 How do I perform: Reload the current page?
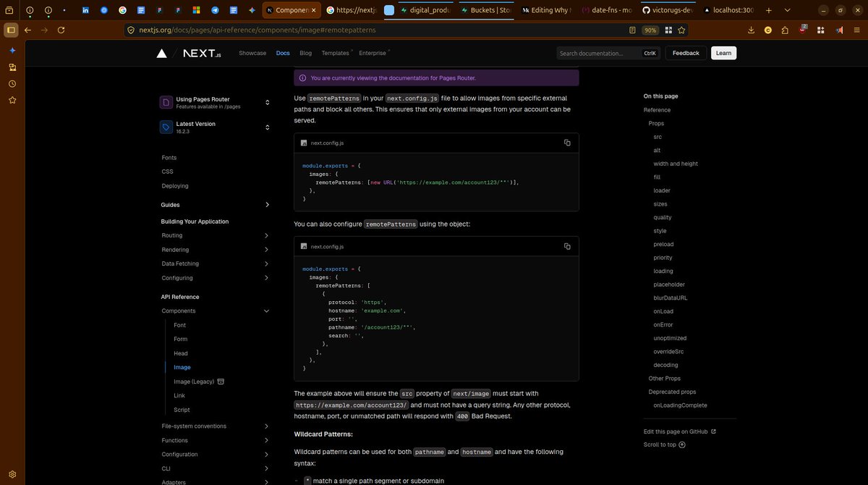61,30
